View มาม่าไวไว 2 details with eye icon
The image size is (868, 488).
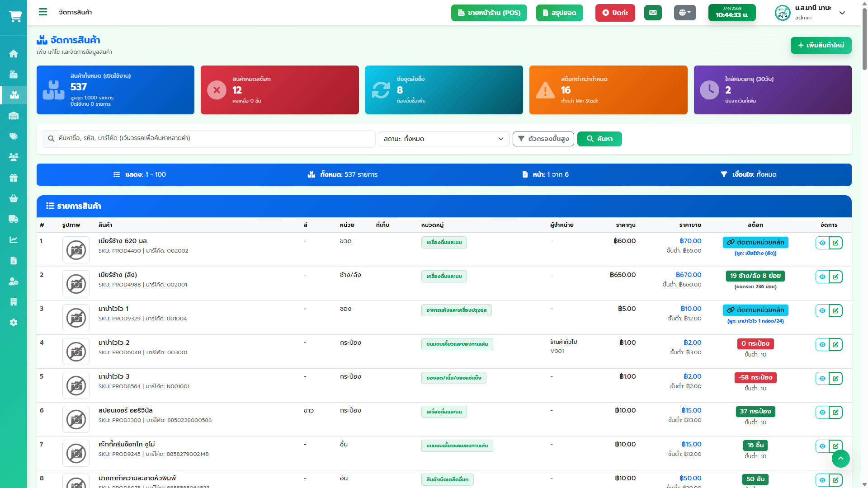[822, 345]
